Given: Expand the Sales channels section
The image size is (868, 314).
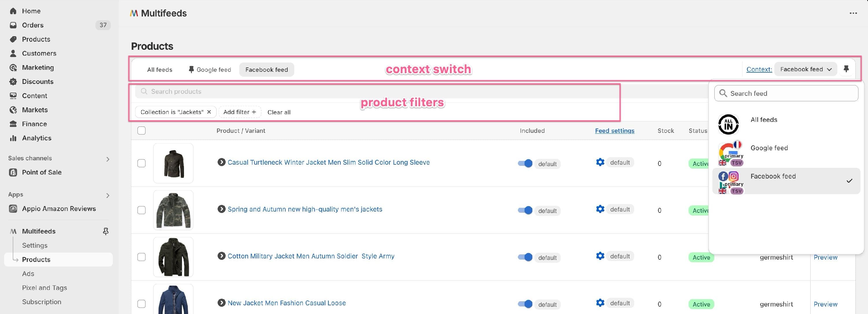Looking at the screenshot, I should [x=108, y=159].
